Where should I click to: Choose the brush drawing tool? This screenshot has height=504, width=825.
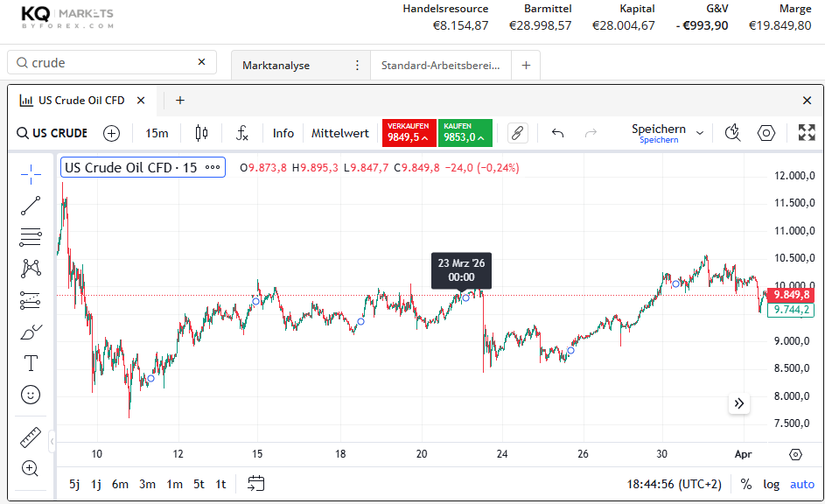31,332
